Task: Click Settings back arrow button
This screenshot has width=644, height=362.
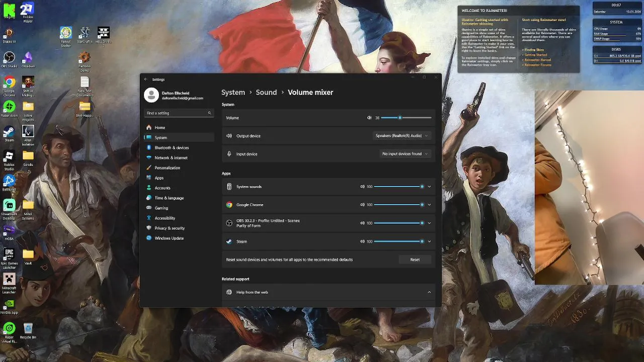Action: pos(146,79)
